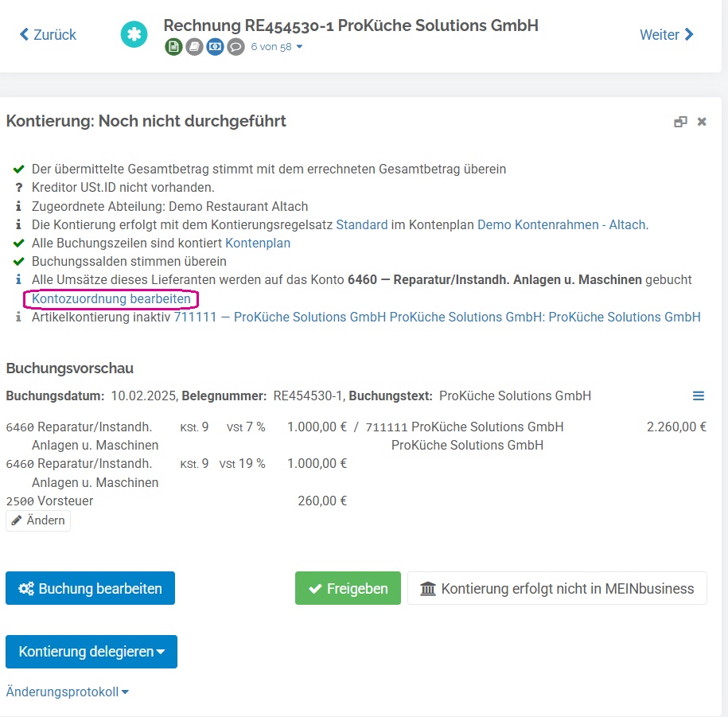Click 'Kontozuordnung bearbeiten' link
Screen dimensions: 728x717
111,298
